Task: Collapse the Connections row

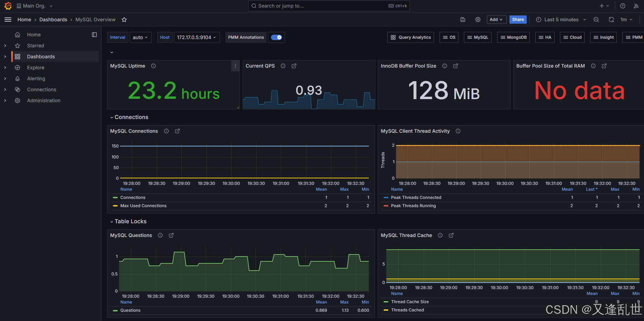Action: 129,117
